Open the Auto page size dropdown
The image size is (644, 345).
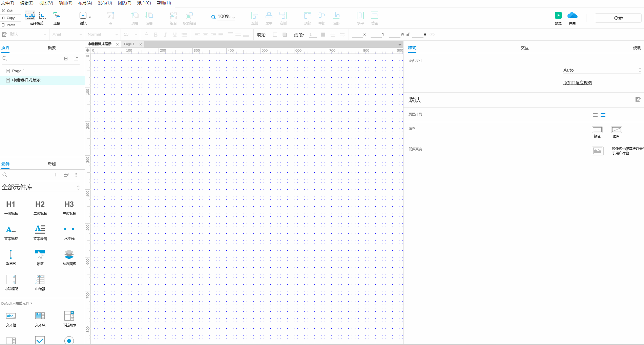pos(602,70)
